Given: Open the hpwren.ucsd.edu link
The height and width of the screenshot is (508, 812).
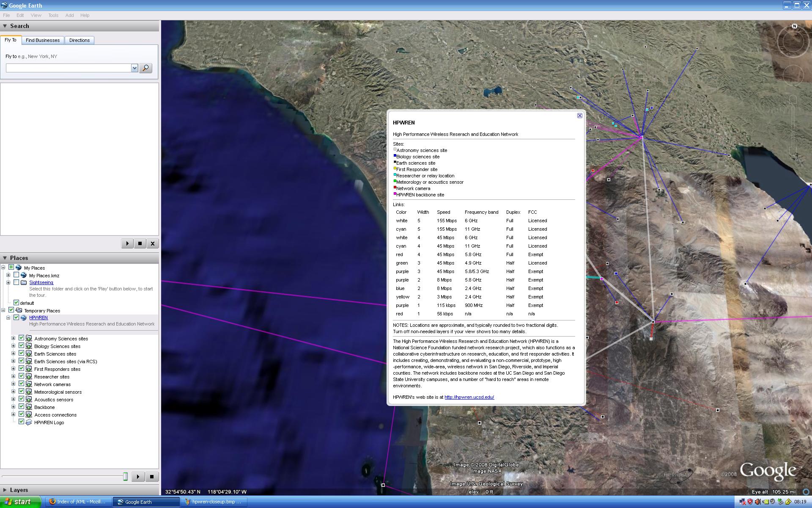Looking at the screenshot, I should [x=469, y=397].
